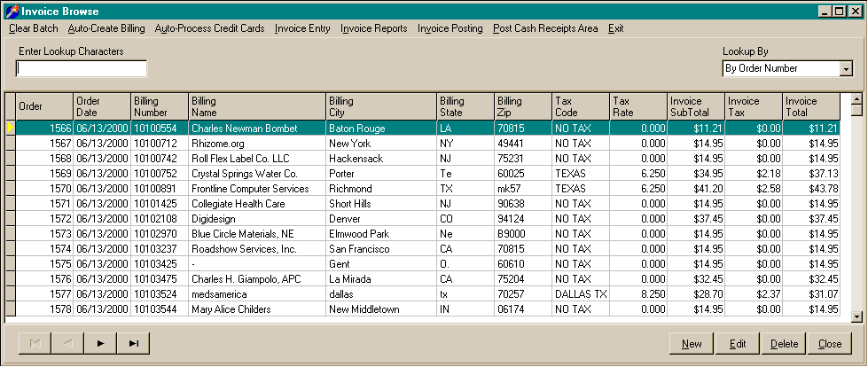Jump to last record navigation button
868x367 pixels.
click(x=133, y=343)
